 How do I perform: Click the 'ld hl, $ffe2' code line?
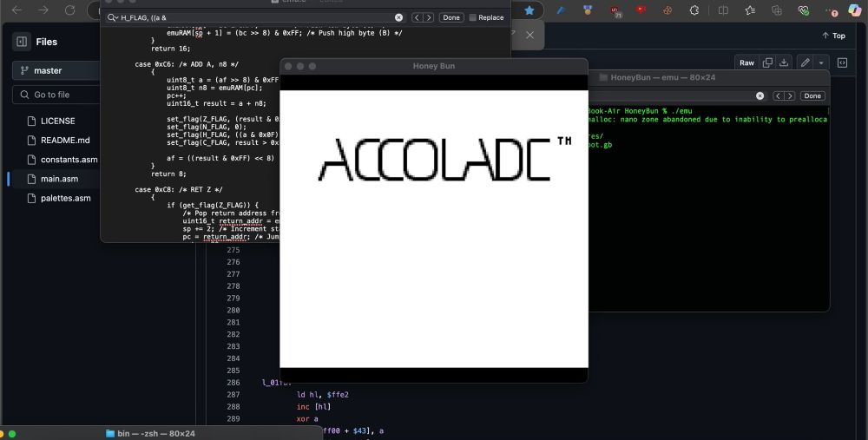323,395
